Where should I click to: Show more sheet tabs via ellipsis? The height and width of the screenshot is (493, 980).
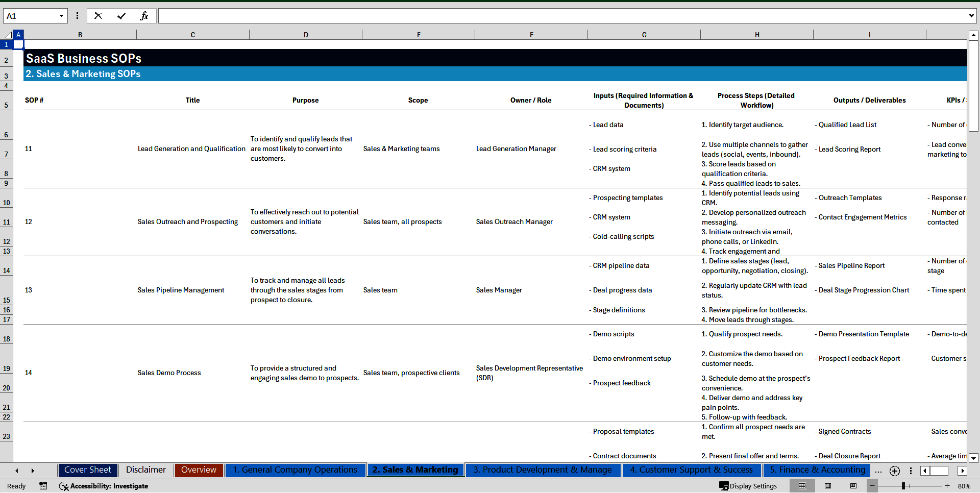pyautogui.click(x=878, y=471)
